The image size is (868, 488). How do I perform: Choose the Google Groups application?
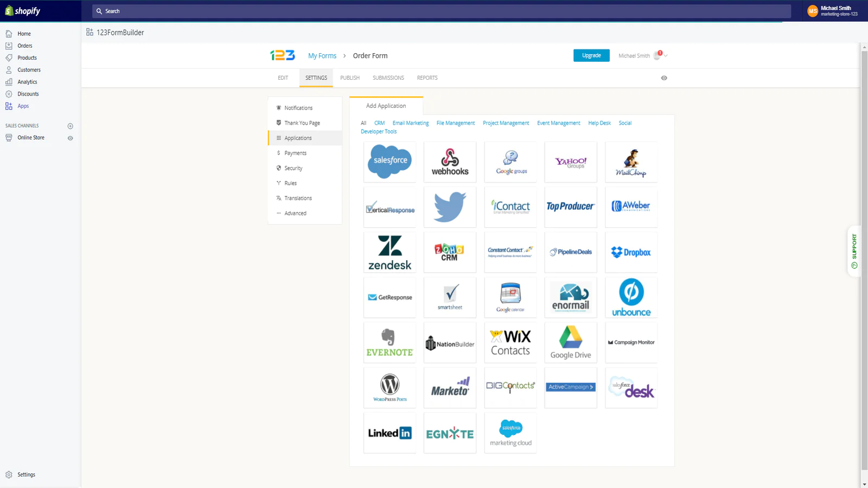(510, 162)
